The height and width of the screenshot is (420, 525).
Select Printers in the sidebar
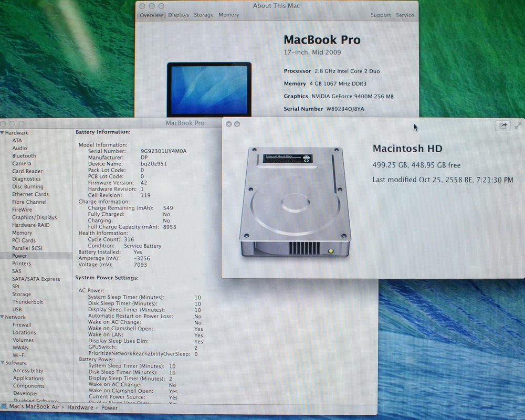[22, 264]
